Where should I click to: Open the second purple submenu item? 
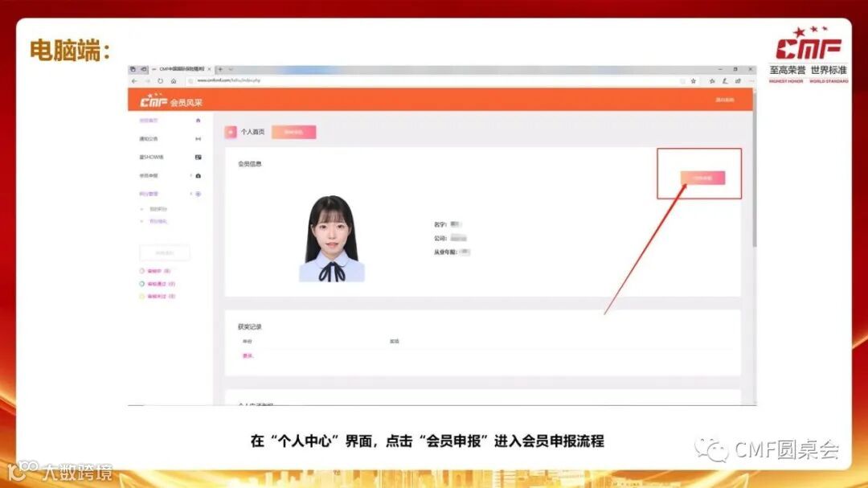click(x=158, y=221)
